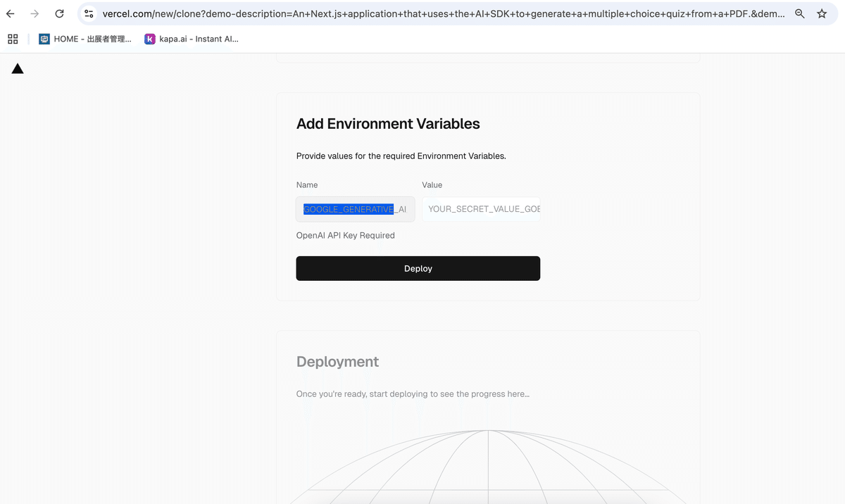
Task: Open the HOME bookmark
Action: pos(85,39)
